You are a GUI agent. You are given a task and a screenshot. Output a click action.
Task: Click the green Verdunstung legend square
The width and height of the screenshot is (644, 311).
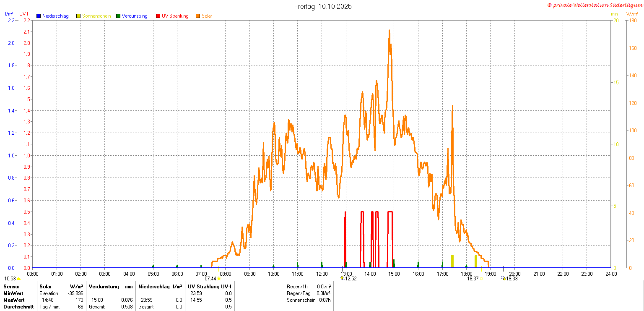pos(118,16)
